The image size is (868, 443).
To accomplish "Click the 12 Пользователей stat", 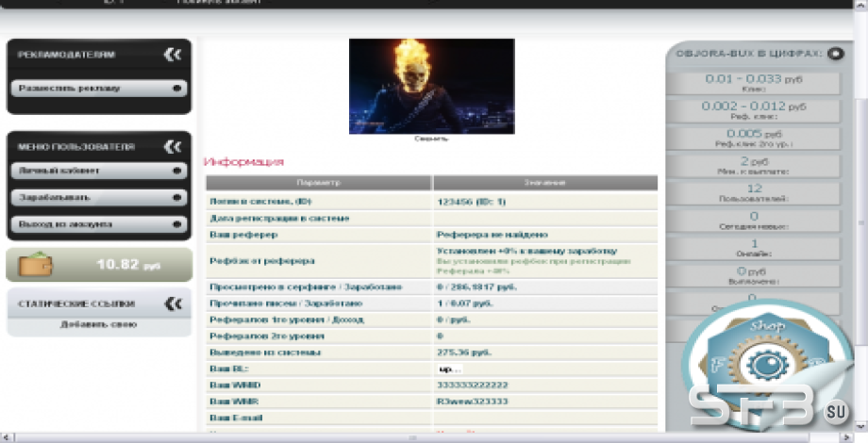I will (x=754, y=193).
